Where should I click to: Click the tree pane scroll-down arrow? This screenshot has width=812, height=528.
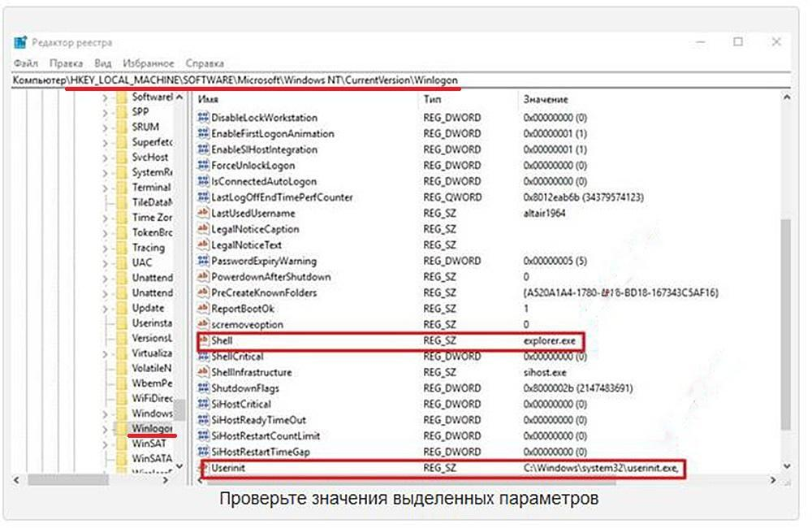179,465
